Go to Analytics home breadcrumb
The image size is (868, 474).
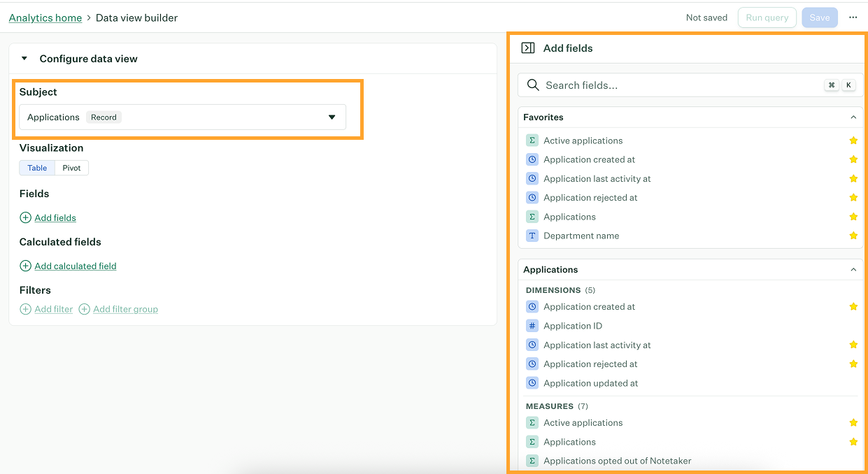pos(45,17)
